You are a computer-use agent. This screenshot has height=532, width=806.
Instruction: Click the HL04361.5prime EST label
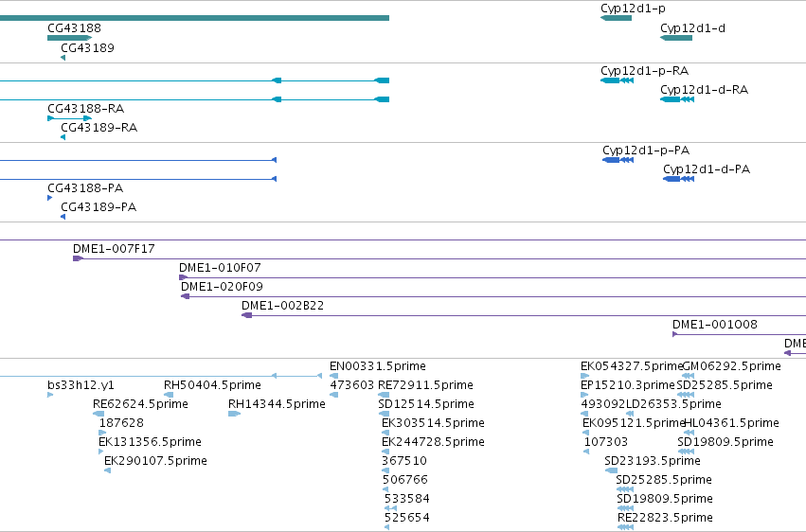coord(731,424)
